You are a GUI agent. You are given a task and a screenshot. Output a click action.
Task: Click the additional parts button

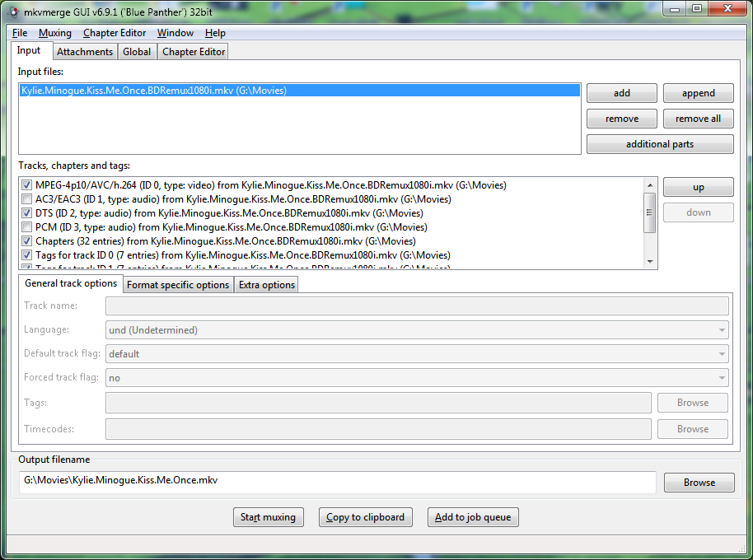pyautogui.click(x=660, y=144)
